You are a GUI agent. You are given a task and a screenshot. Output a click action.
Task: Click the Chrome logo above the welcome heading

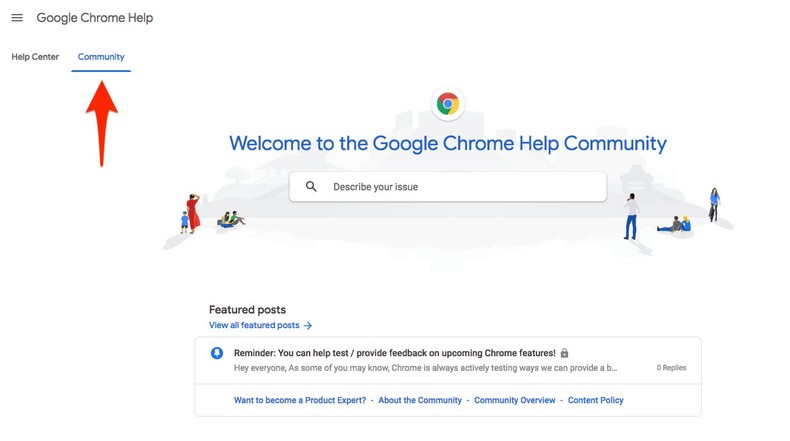(x=448, y=104)
